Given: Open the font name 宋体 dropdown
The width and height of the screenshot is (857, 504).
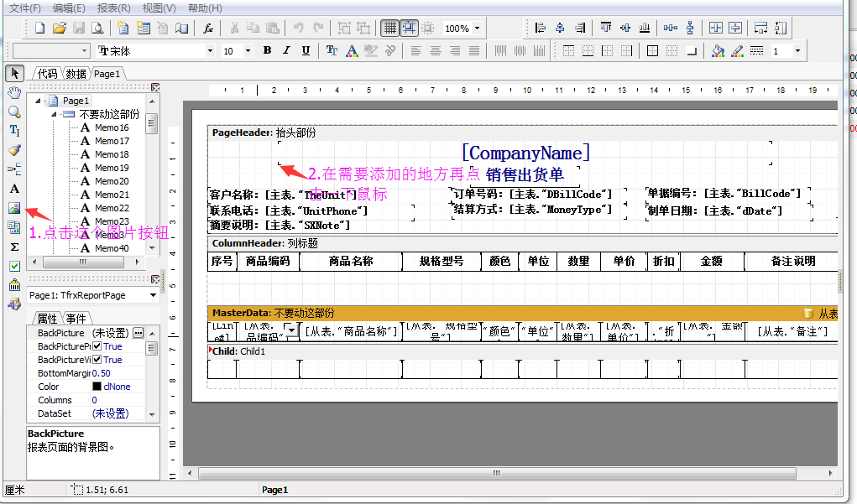Looking at the screenshot, I should [210, 51].
